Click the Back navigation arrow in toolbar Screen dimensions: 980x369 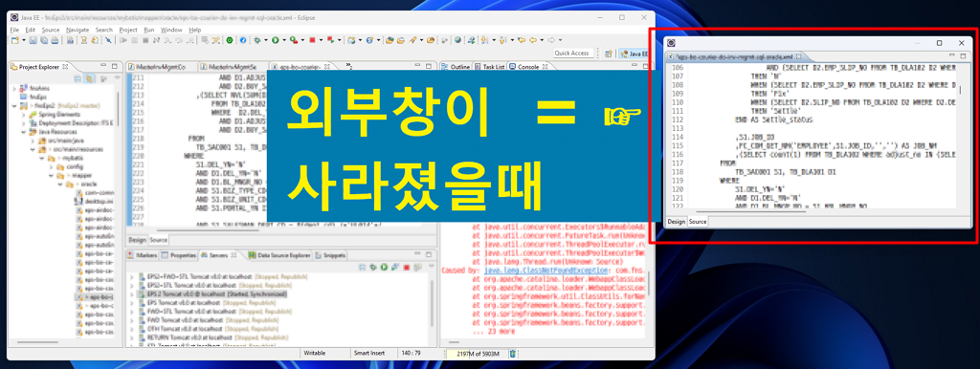pos(533,40)
